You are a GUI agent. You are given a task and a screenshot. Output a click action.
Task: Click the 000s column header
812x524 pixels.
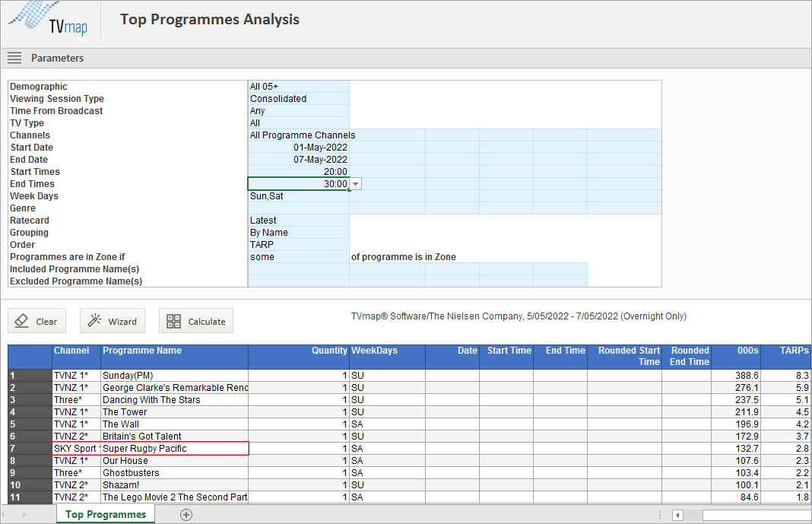click(737, 357)
